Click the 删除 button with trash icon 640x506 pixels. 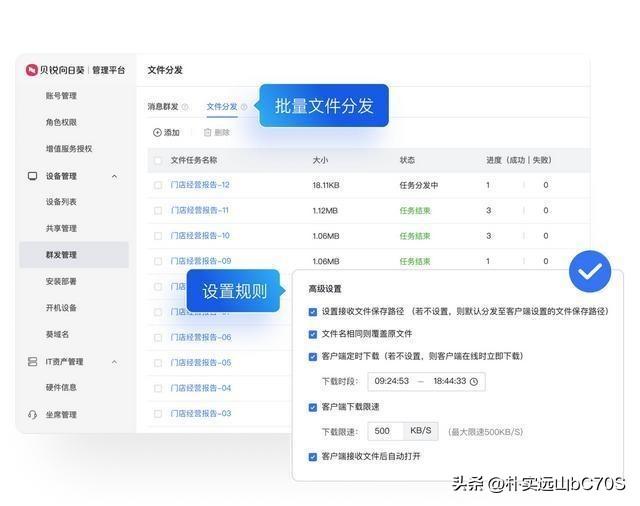click(217, 133)
